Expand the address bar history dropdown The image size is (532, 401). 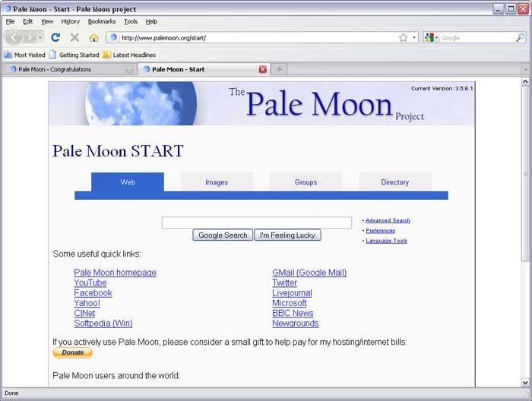click(x=414, y=38)
